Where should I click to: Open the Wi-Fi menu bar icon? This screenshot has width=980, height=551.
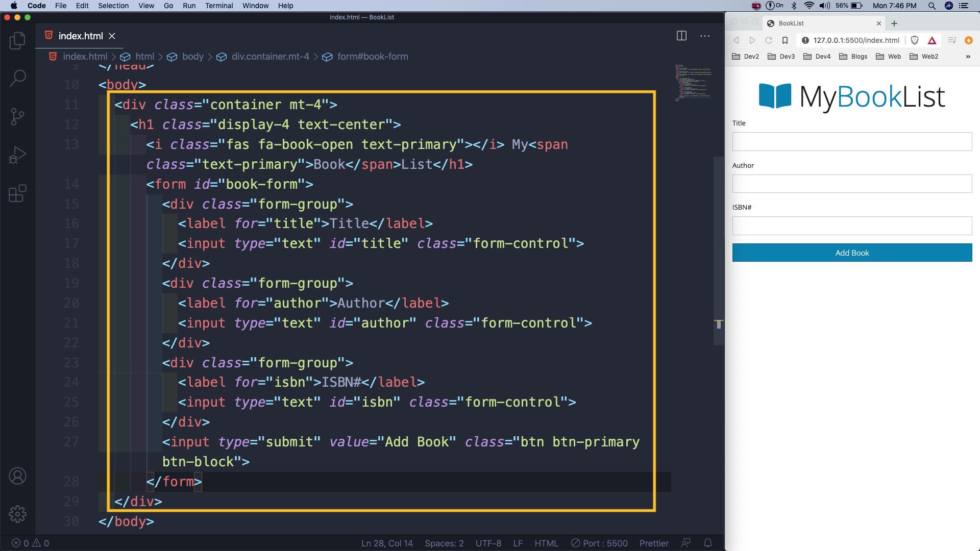(x=809, y=6)
